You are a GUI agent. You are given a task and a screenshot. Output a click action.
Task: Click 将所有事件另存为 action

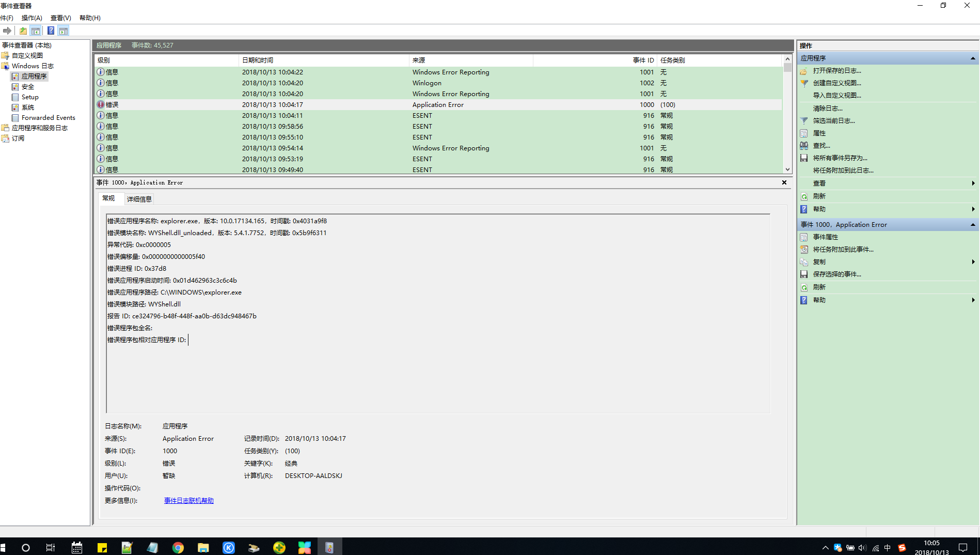[x=840, y=158]
